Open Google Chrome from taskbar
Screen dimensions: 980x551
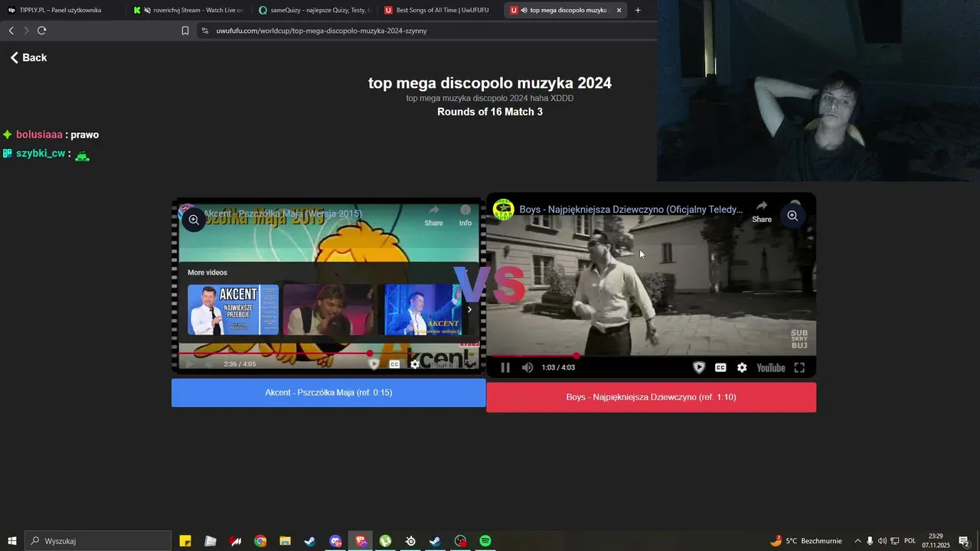point(260,541)
